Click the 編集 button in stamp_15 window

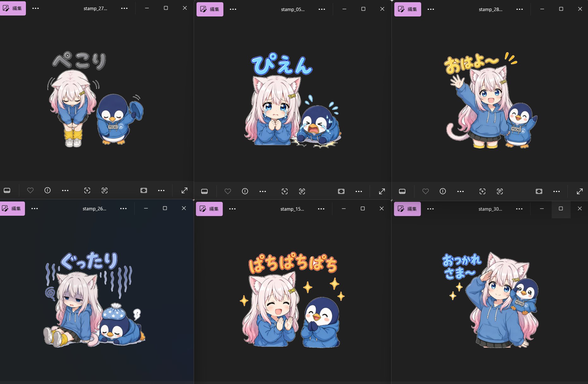(x=209, y=209)
